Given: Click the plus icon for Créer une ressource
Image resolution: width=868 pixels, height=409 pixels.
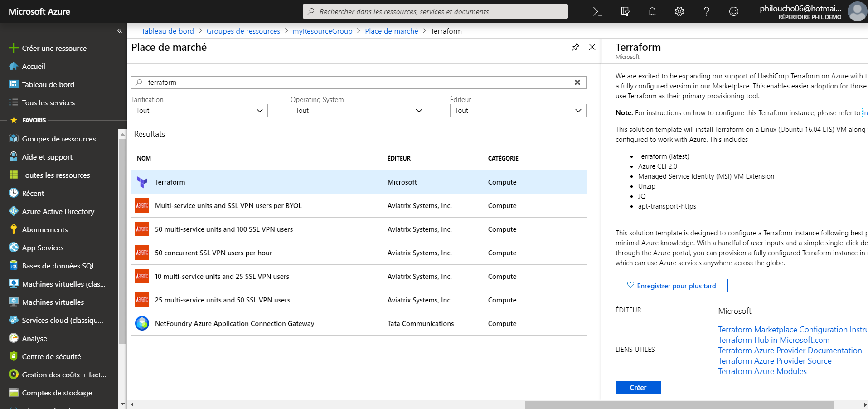Looking at the screenshot, I should point(14,48).
